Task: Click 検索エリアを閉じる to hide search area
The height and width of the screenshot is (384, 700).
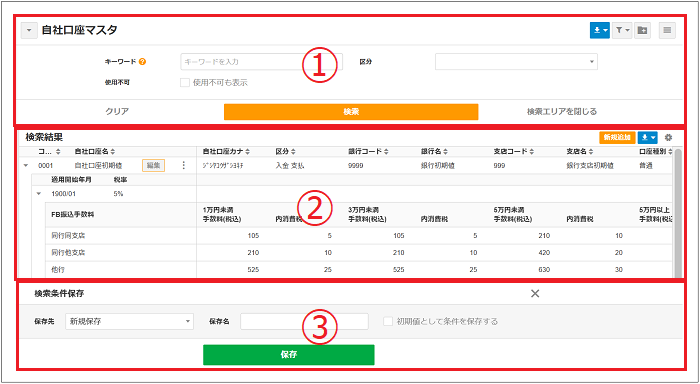Action: (x=562, y=112)
